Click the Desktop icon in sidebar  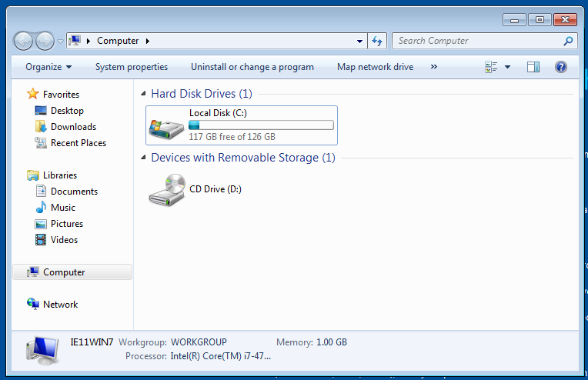coord(41,111)
